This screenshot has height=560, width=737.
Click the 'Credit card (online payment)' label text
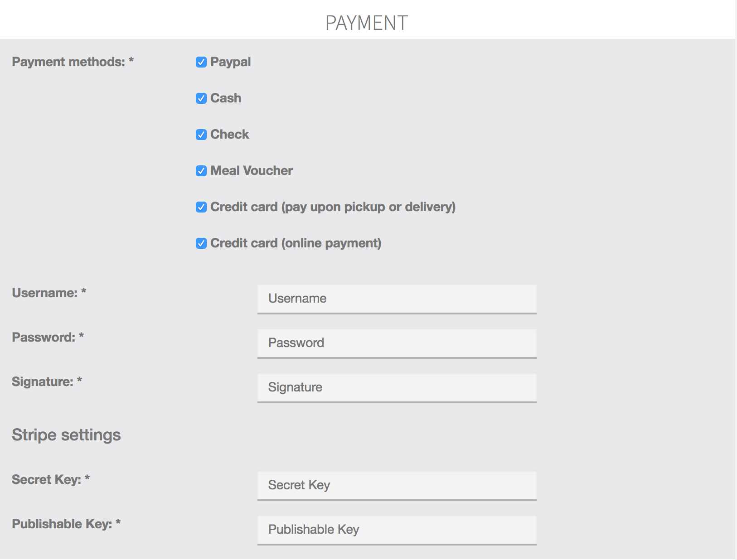coord(296,243)
